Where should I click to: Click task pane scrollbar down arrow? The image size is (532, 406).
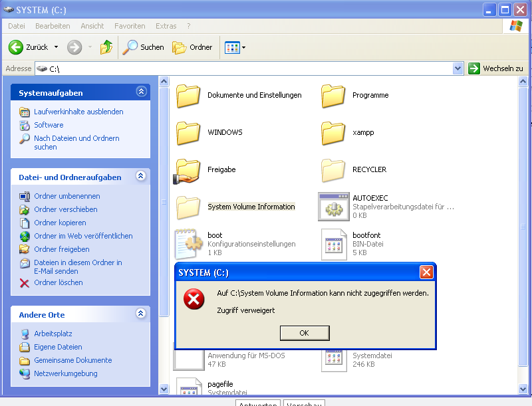pos(164,389)
